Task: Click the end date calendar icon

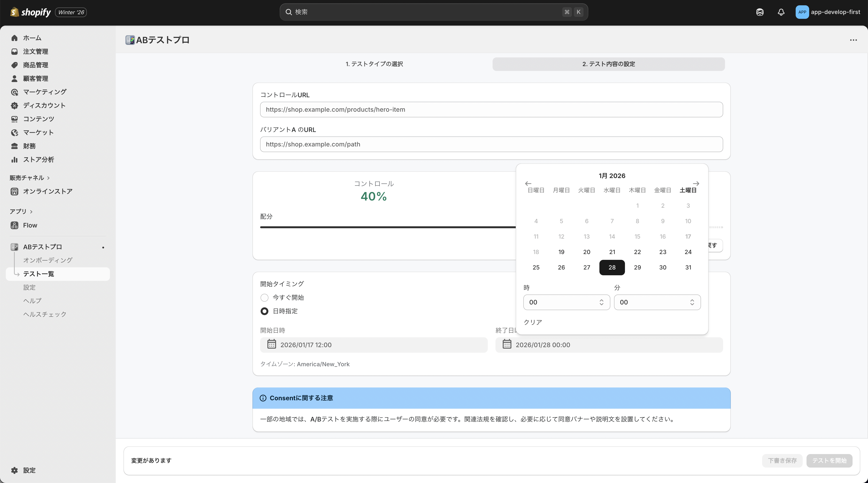Action: [x=507, y=344]
